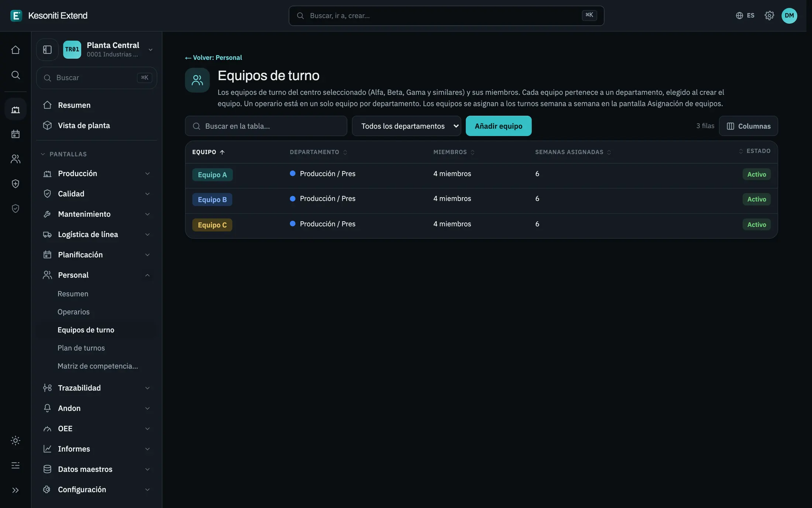This screenshot has height=508, width=812.
Task: Open the people icon in left rail
Action: coord(16,159)
